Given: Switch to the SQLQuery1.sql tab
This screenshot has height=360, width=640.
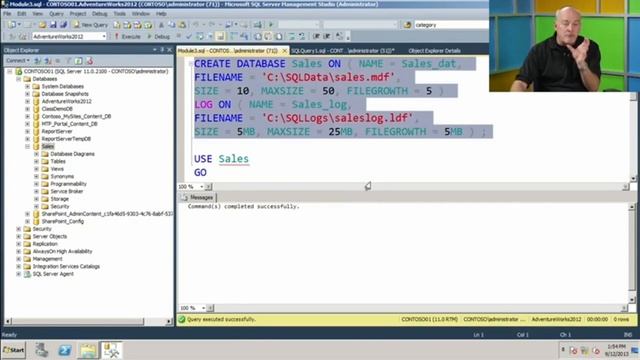Looking at the screenshot, I should pos(342,51).
